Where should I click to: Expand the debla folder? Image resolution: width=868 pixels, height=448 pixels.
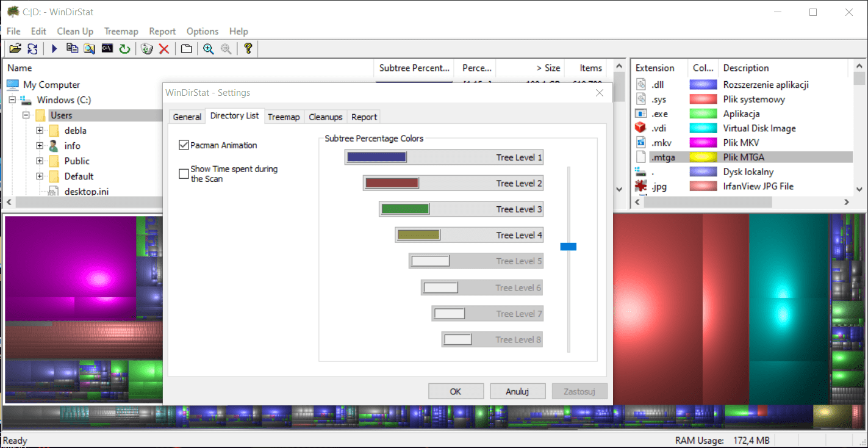point(40,131)
